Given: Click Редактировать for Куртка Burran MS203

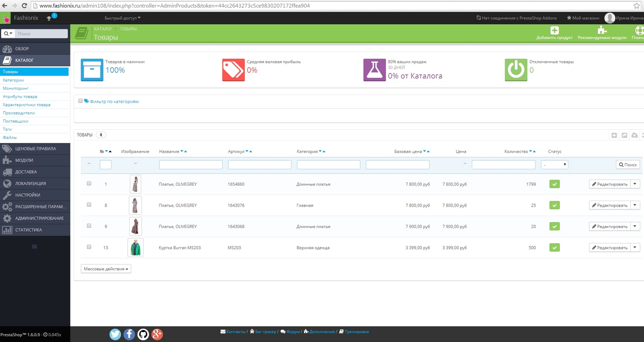Looking at the screenshot, I should pos(610,248).
